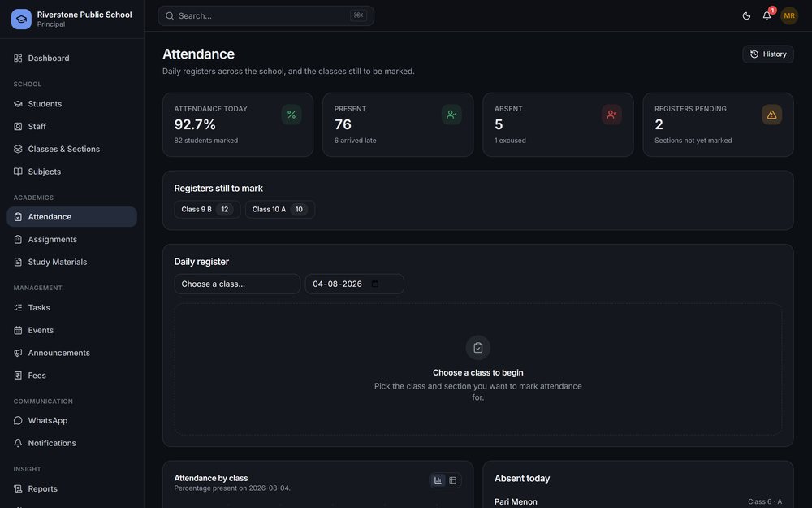Image resolution: width=812 pixels, height=508 pixels.
Task: Open Assignments link text
Action: (x=52, y=240)
